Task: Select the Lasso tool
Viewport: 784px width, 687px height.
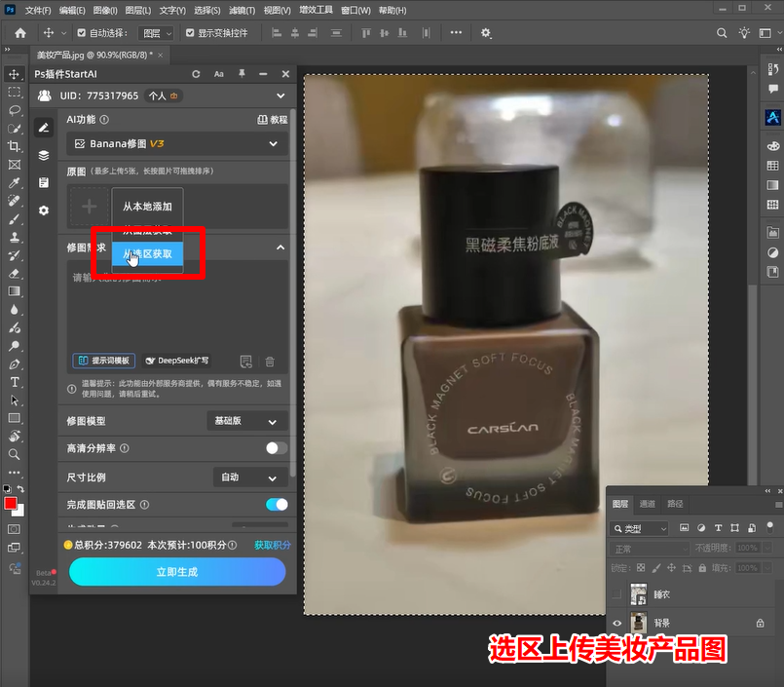Action: [14, 110]
